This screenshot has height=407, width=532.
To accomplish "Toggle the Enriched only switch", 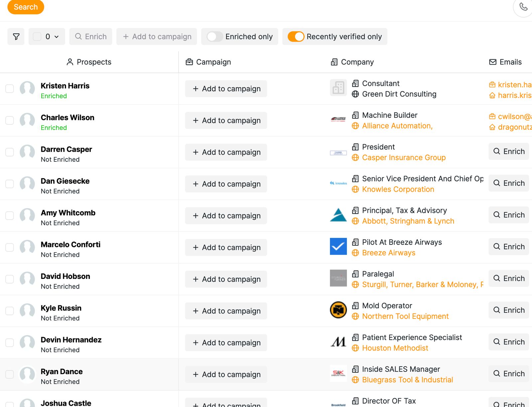I will tap(214, 37).
